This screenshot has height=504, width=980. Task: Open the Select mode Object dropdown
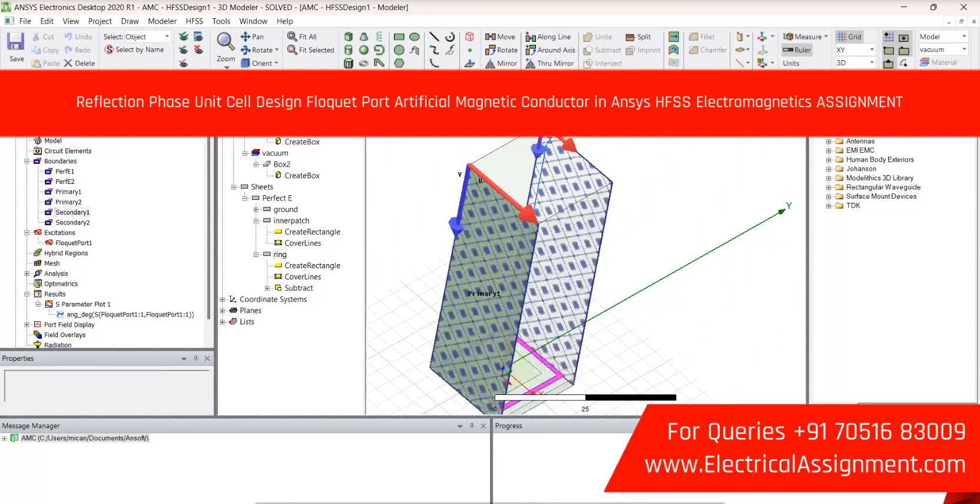point(167,37)
